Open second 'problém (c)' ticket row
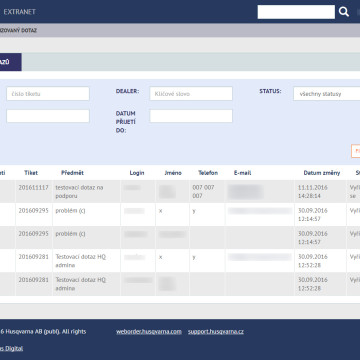This screenshot has height=360, width=360. click(180, 238)
